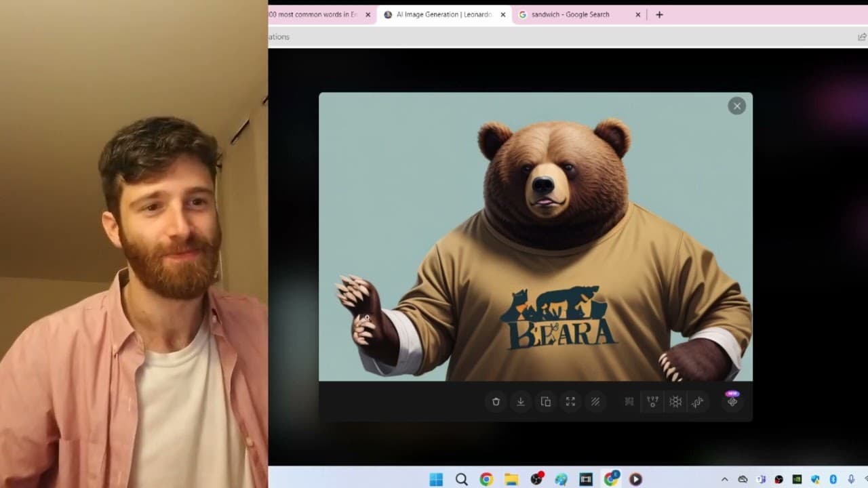This screenshot has width=868, height=488.
Task: Expand the system tray hidden icons
Action: 724,479
